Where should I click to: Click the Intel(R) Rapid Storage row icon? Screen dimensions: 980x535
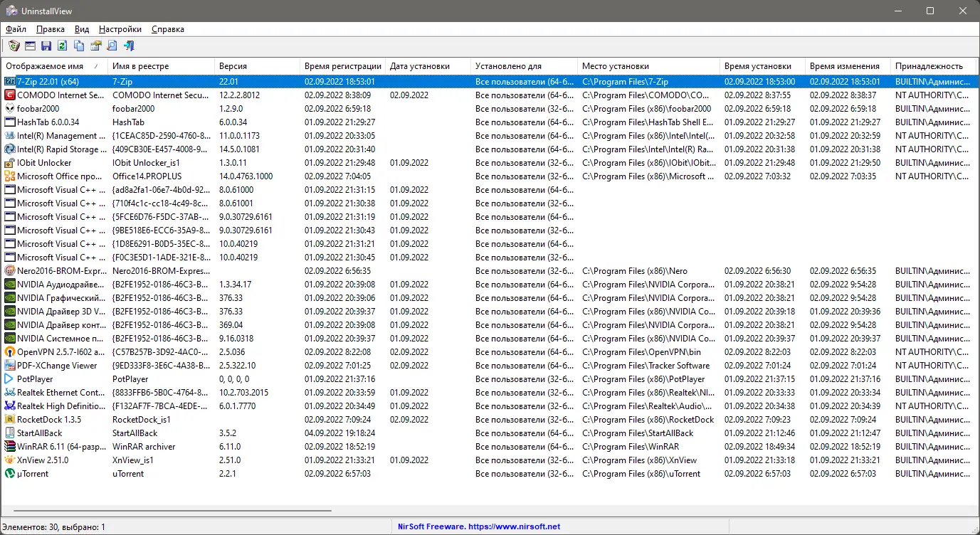(10, 149)
